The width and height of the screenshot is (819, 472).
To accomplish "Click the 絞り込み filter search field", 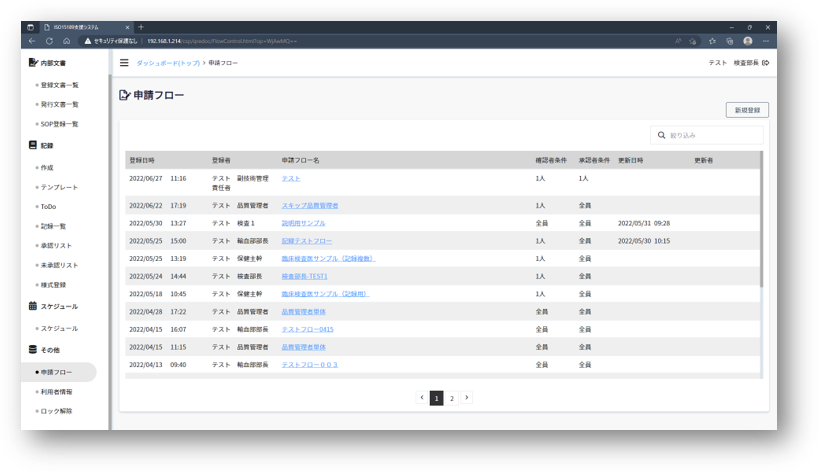I will (712, 135).
